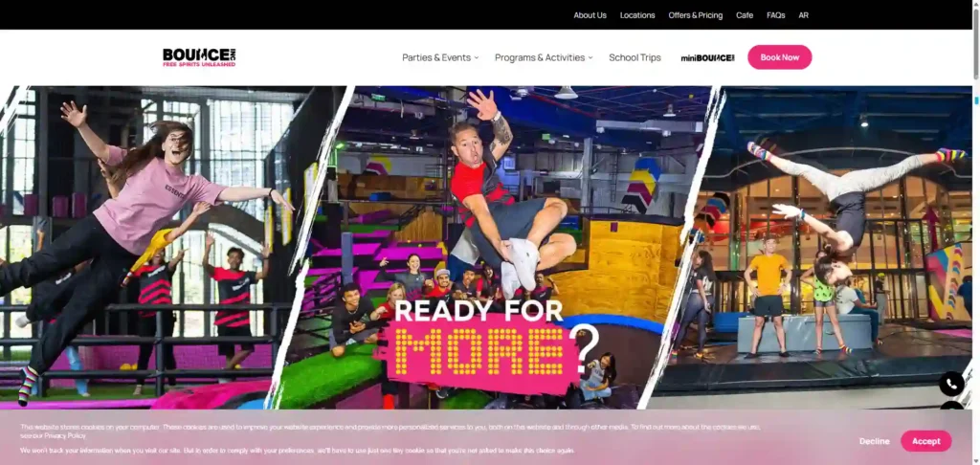This screenshot has width=980, height=465.
Task: View Offers & Pricing
Action: [x=695, y=15]
